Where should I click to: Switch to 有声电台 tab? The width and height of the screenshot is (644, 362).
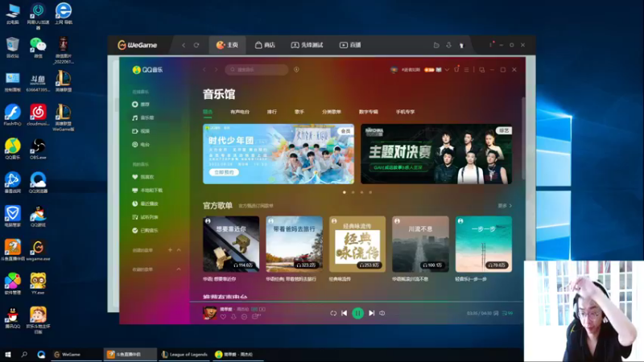[x=240, y=112]
